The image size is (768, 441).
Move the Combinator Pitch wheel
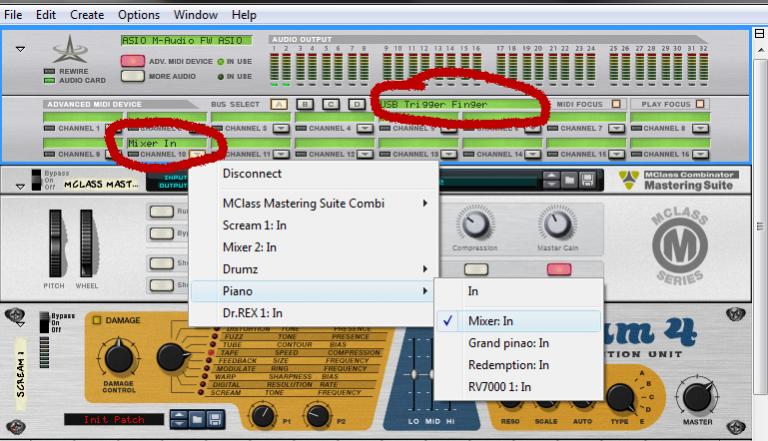[55, 244]
